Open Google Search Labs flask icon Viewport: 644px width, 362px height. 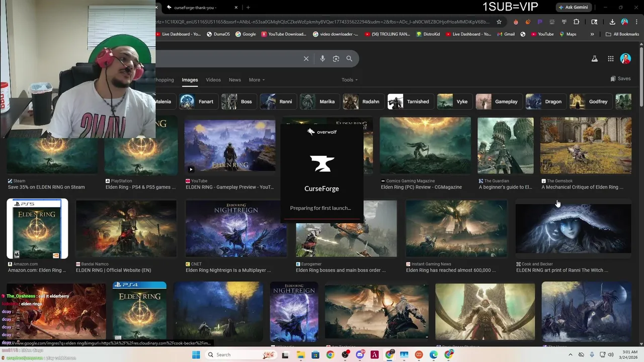pyautogui.click(x=595, y=59)
